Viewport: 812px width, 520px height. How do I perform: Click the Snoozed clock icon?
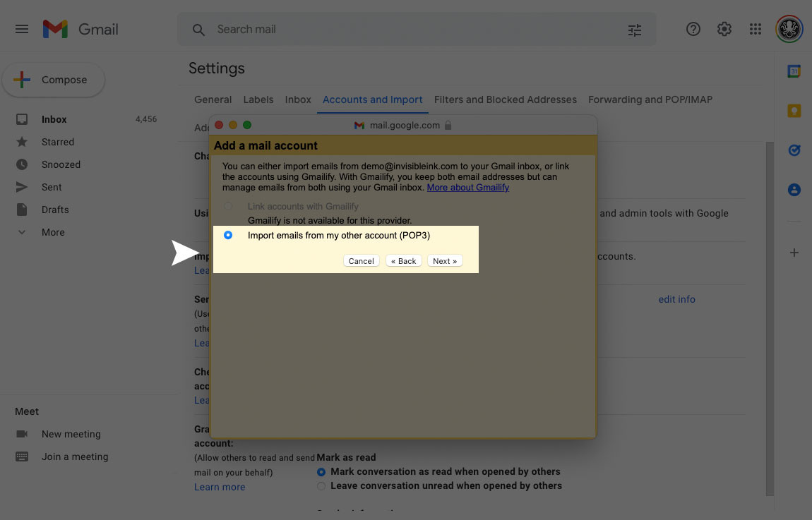(22, 164)
